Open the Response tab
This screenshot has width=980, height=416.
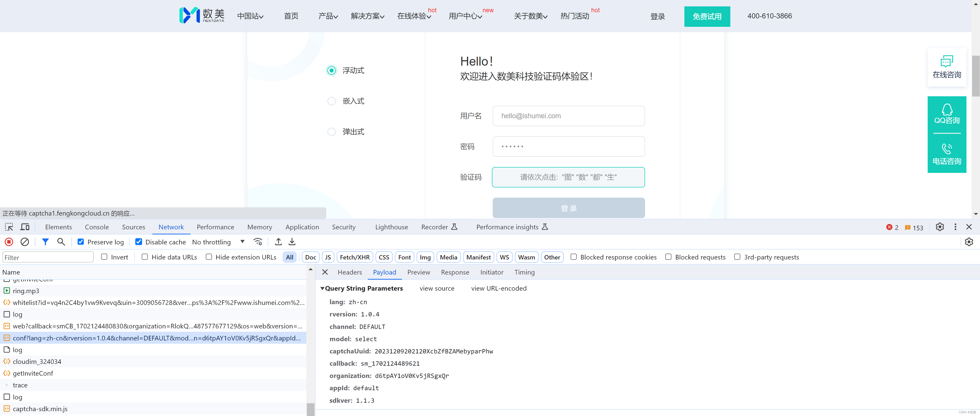pyautogui.click(x=455, y=272)
